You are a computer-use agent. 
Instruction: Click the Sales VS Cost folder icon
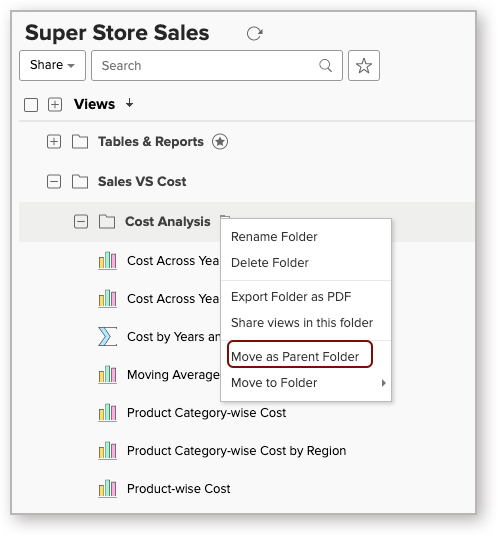80,182
